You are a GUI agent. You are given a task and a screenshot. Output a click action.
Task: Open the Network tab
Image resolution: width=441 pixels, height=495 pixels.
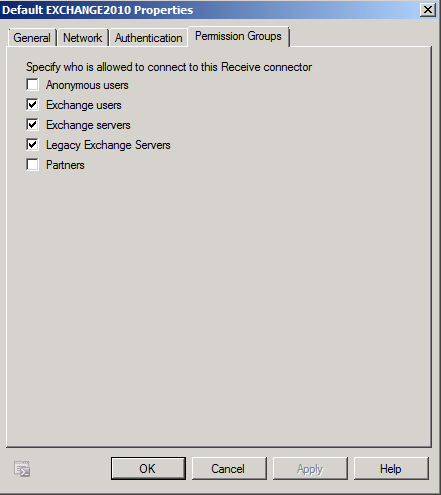point(83,38)
